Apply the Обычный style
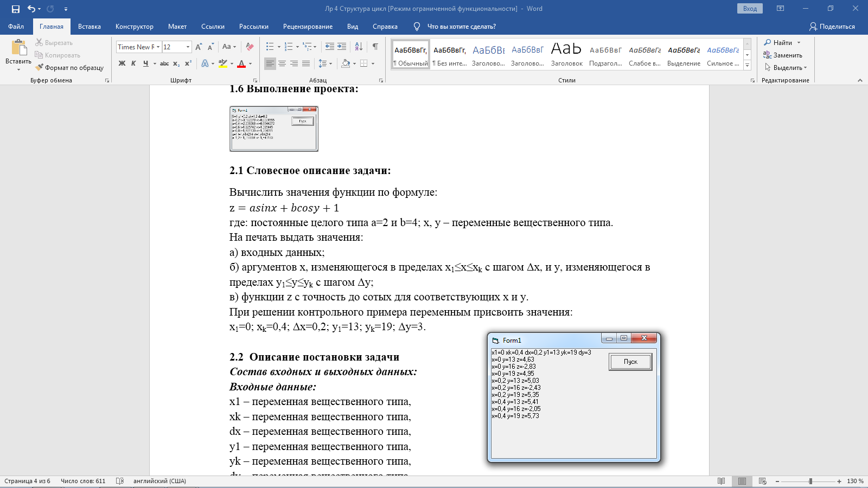The width and height of the screenshot is (868, 488). (x=411, y=54)
